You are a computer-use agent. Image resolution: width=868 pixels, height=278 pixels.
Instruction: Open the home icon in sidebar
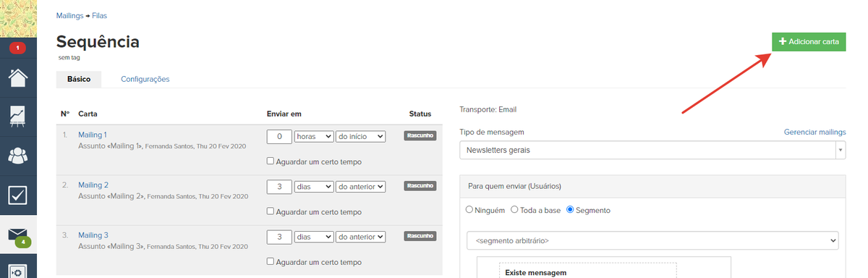click(x=18, y=77)
